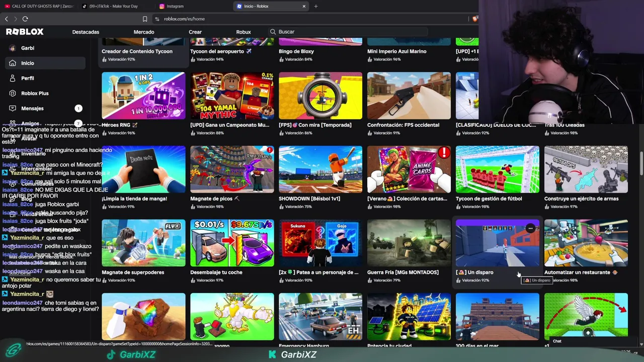
Task: Open the Mini Imperio Azul Marino title
Action: click(x=397, y=51)
